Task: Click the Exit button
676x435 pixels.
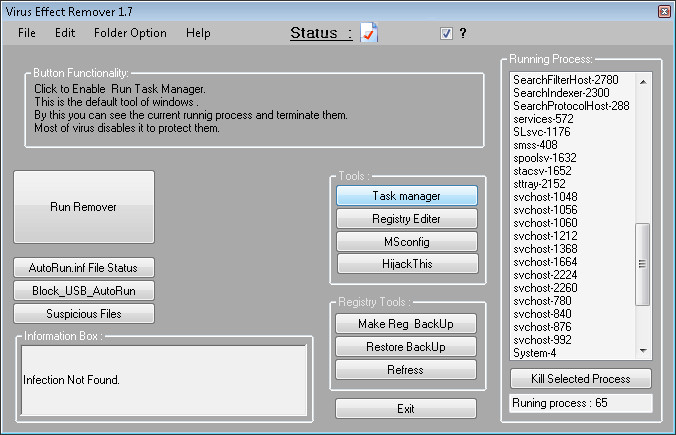Action: coord(406,408)
